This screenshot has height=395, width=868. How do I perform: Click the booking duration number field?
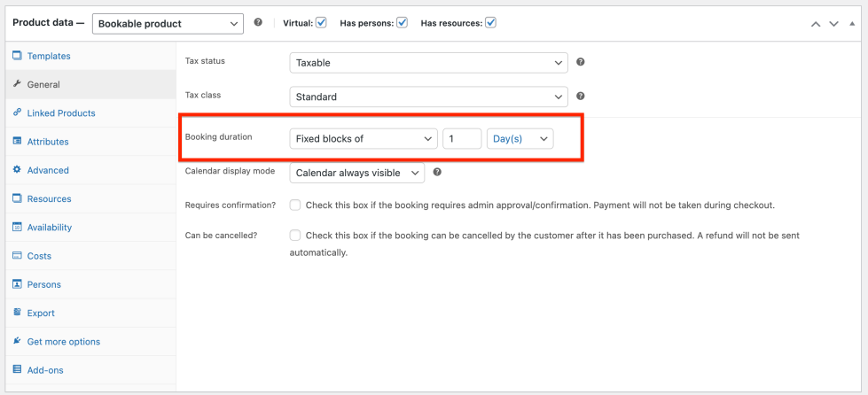pyautogui.click(x=462, y=139)
